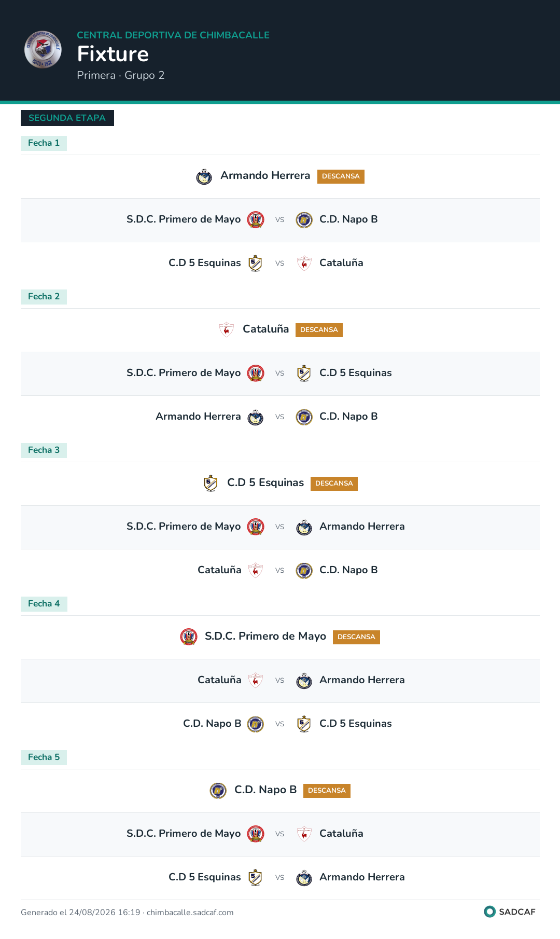
Task: Click 5 Esquinas crest in Fecha 1 match
Action: pos(256,264)
